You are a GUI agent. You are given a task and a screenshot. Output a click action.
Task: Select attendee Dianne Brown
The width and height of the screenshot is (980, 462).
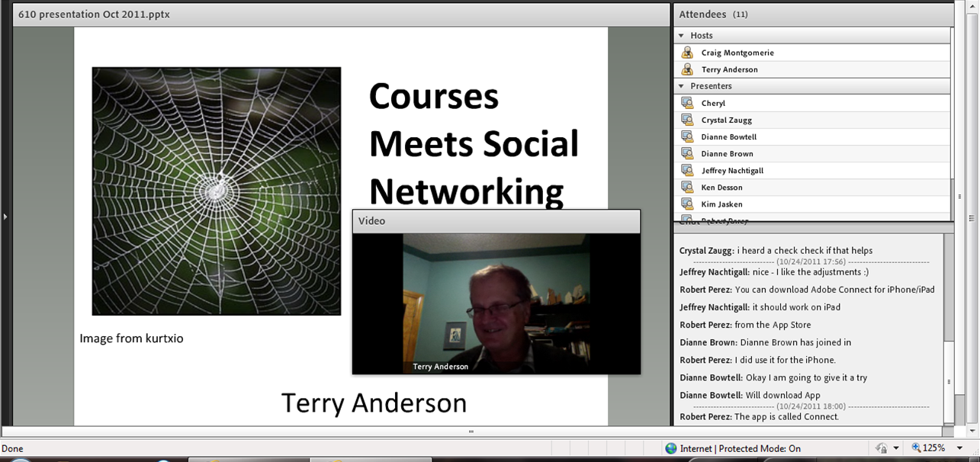tap(813, 153)
